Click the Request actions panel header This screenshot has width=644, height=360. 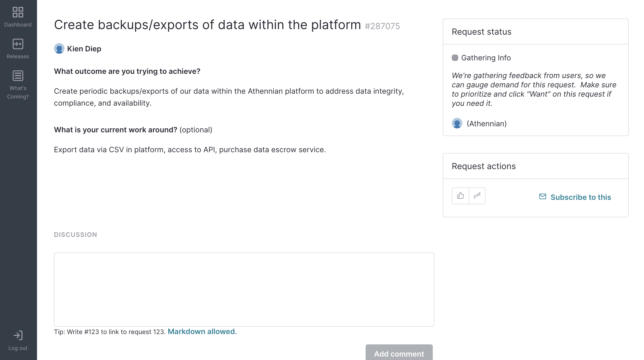[x=484, y=166]
